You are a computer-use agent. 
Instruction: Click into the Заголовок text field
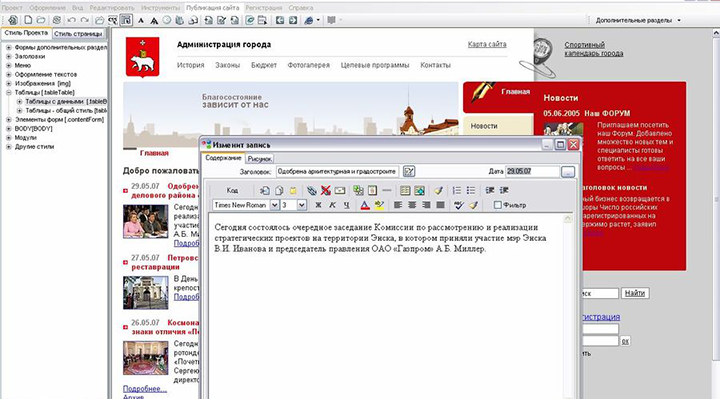[x=338, y=171]
